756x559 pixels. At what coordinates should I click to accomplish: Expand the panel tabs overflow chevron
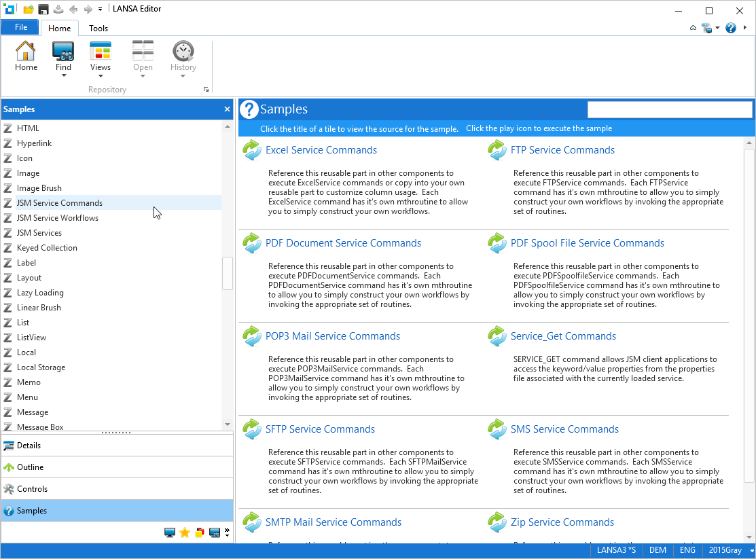coord(227,532)
